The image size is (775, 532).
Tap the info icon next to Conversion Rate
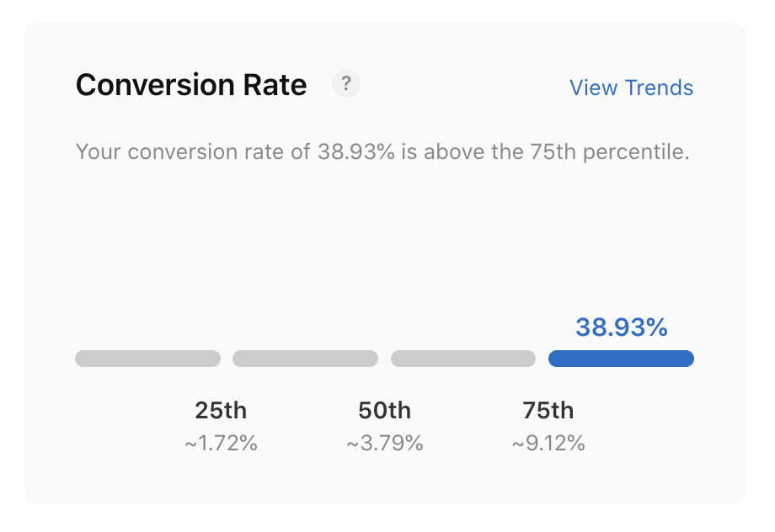point(345,83)
